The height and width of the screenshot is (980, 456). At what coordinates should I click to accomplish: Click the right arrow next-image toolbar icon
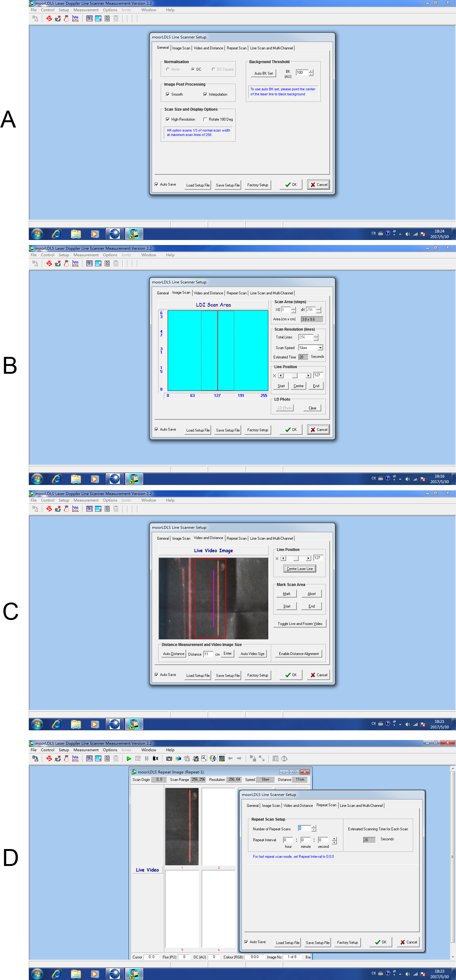click(239, 758)
